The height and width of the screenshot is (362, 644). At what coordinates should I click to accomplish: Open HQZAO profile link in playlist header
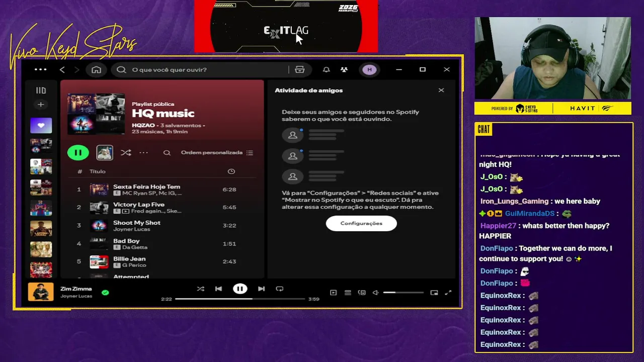pos(143,125)
